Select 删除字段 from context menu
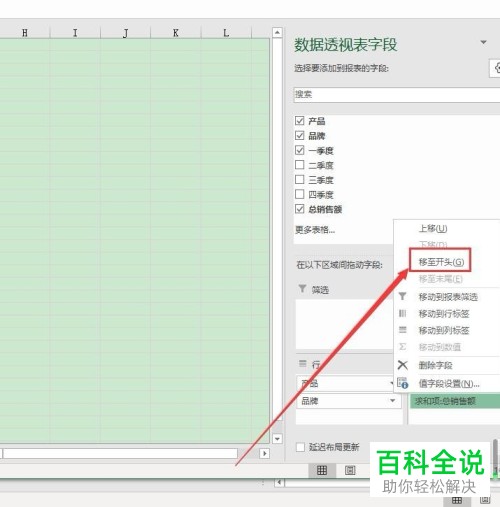 (x=435, y=365)
